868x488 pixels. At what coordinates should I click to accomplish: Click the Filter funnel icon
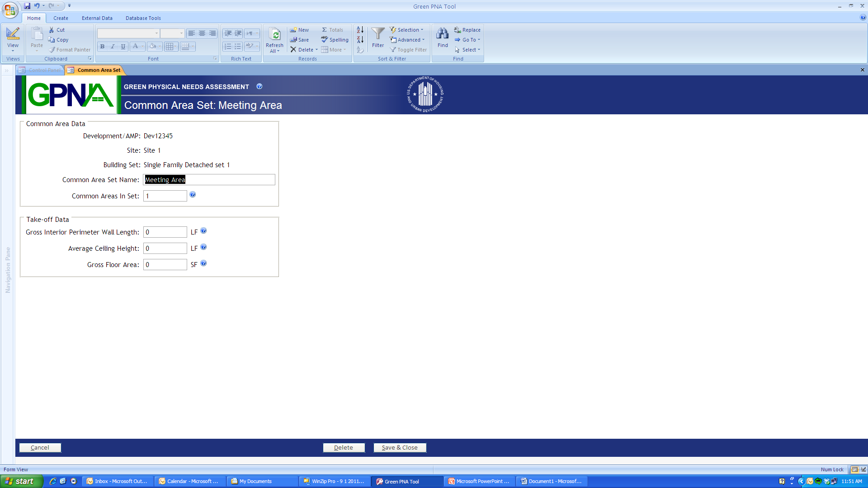(378, 34)
